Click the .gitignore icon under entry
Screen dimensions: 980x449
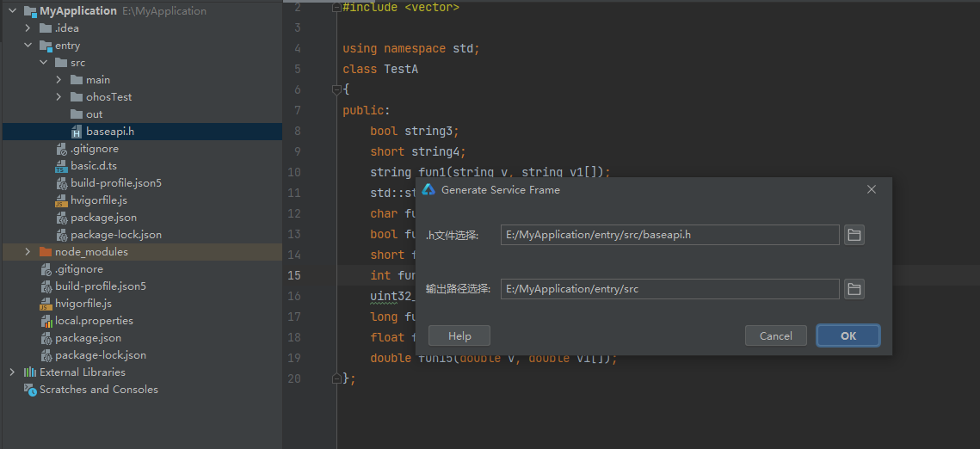point(61,150)
